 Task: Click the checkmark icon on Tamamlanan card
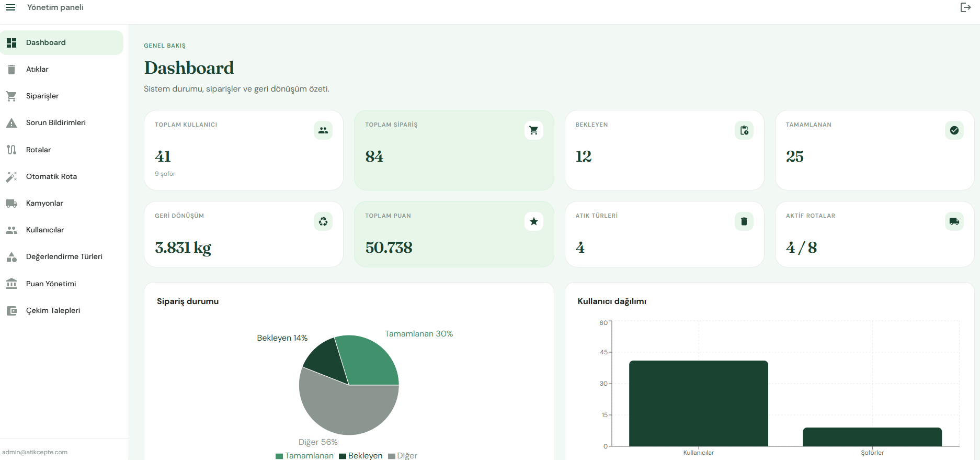[954, 130]
